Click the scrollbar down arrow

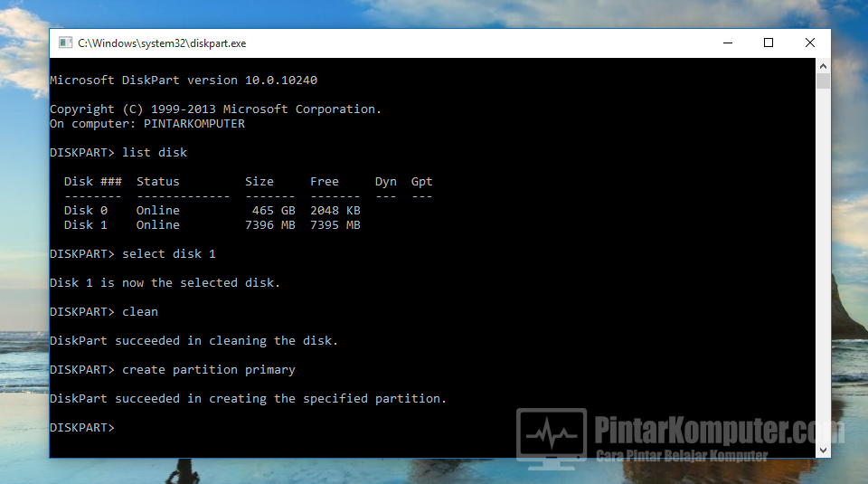[x=823, y=451]
